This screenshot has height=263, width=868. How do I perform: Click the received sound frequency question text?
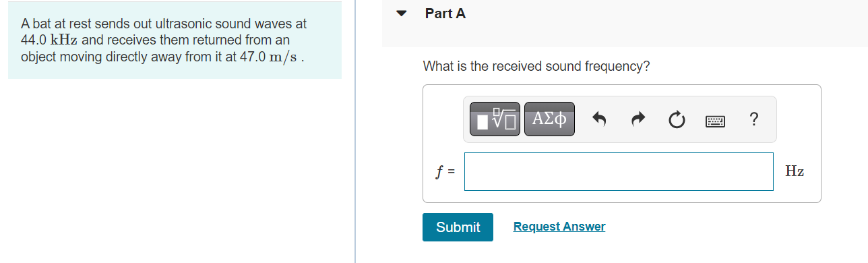click(x=536, y=66)
